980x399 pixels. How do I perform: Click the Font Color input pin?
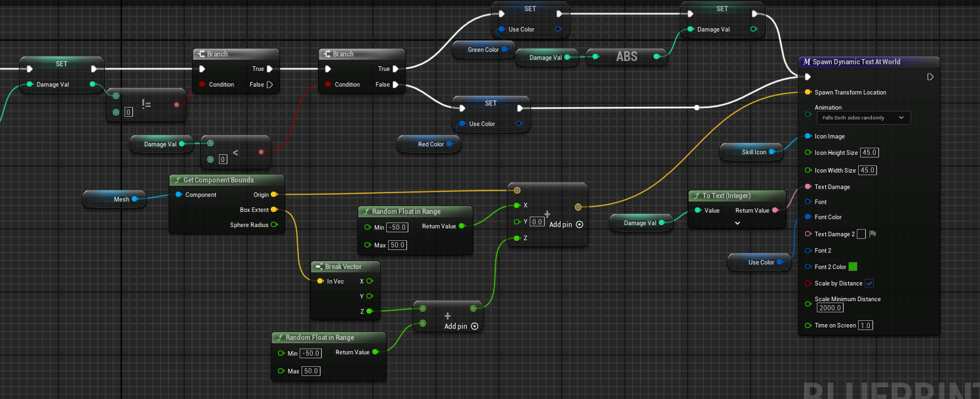click(x=808, y=217)
